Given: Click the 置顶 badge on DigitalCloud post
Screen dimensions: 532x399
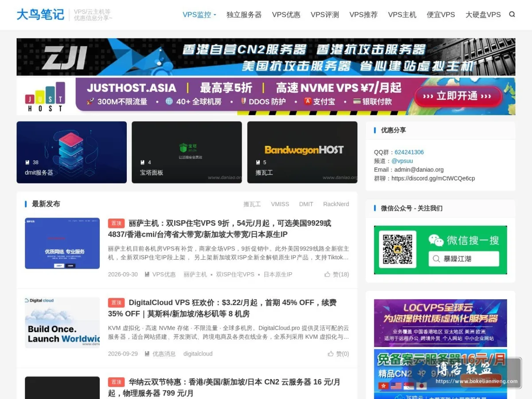Looking at the screenshot, I should point(116,302).
